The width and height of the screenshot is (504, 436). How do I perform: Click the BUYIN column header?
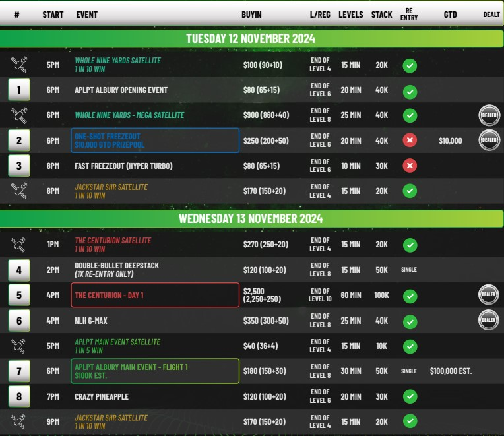click(x=251, y=15)
